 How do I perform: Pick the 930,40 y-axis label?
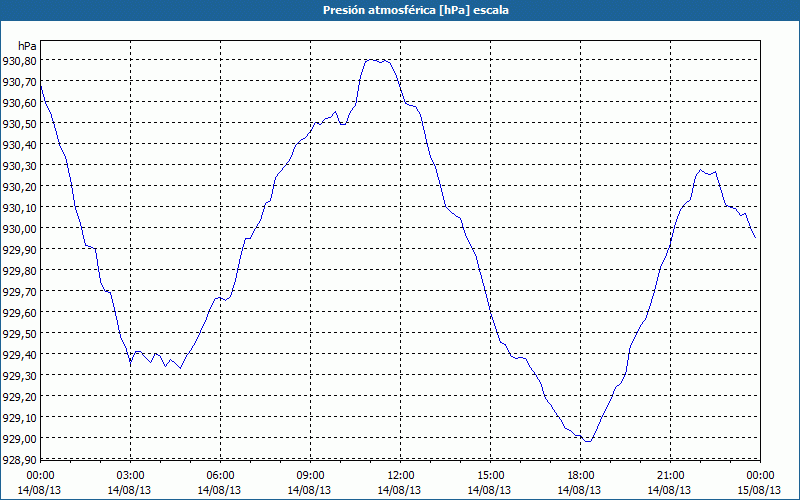pyautogui.click(x=19, y=144)
